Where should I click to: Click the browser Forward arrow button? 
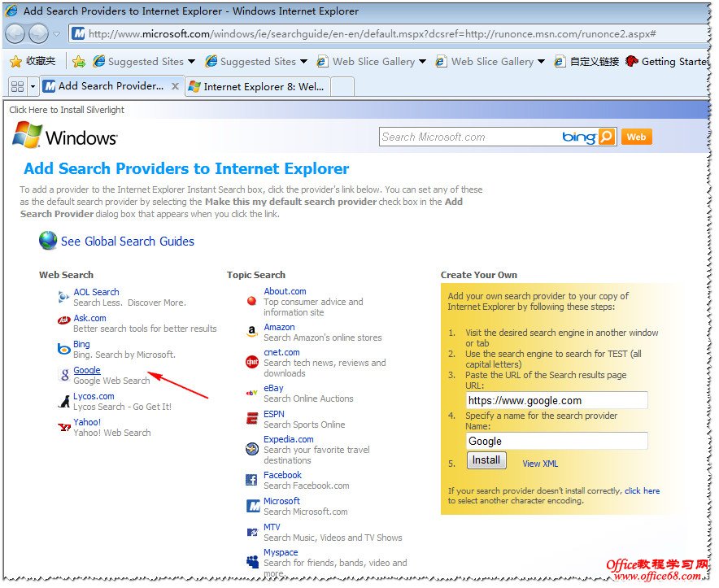coord(38,33)
